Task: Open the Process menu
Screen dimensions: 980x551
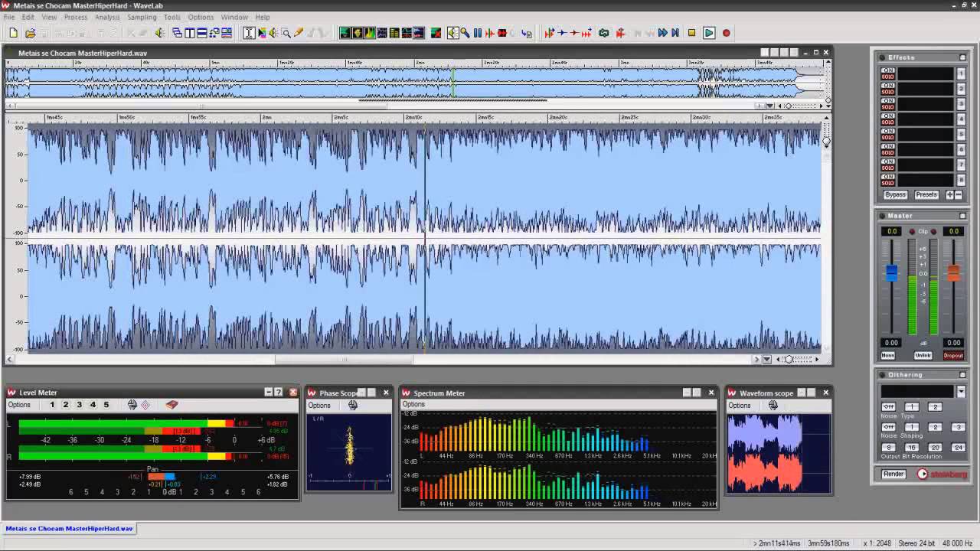Action: (x=75, y=17)
